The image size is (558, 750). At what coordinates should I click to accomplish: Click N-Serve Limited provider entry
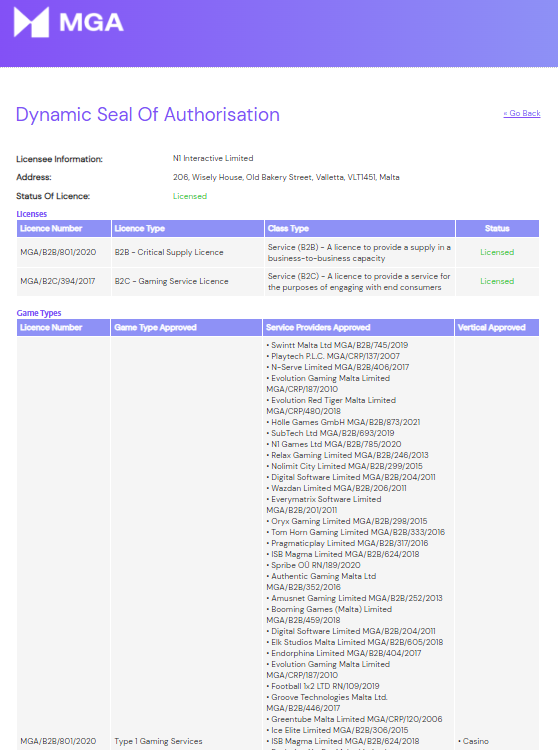(x=338, y=367)
